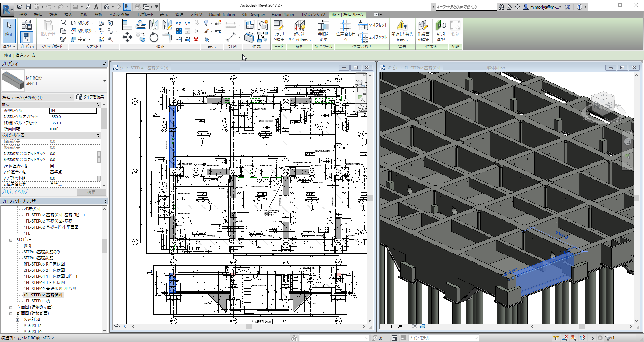Open Default 3D View from Quick Access Toolbar

click(x=107, y=6)
